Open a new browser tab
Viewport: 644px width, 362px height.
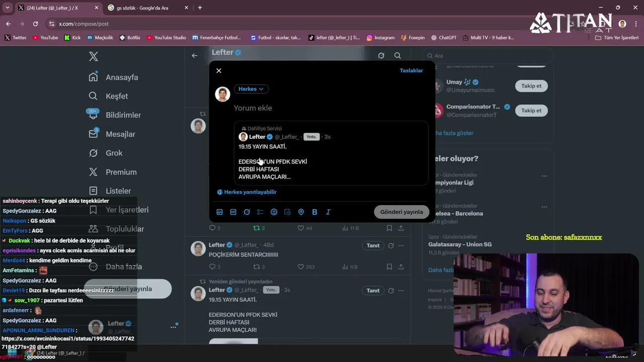[x=200, y=8]
